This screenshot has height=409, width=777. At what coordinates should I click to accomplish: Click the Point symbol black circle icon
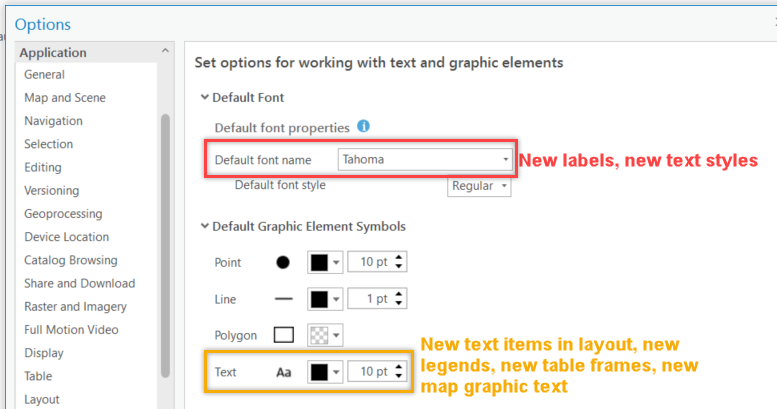click(x=283, y=263)
